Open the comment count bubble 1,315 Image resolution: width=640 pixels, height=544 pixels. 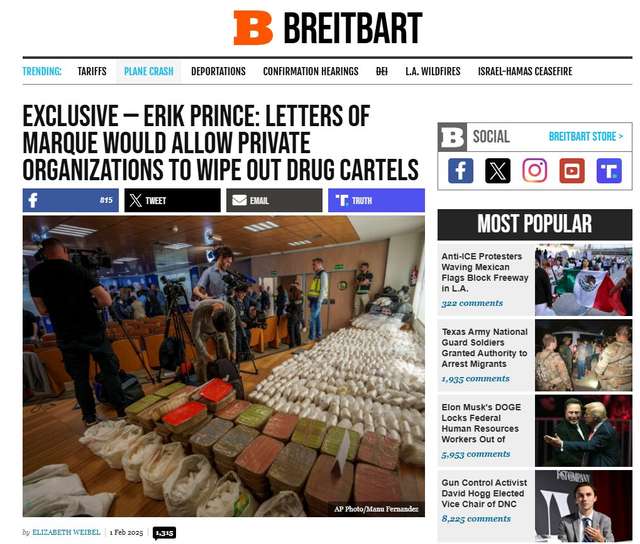(164, 533)
